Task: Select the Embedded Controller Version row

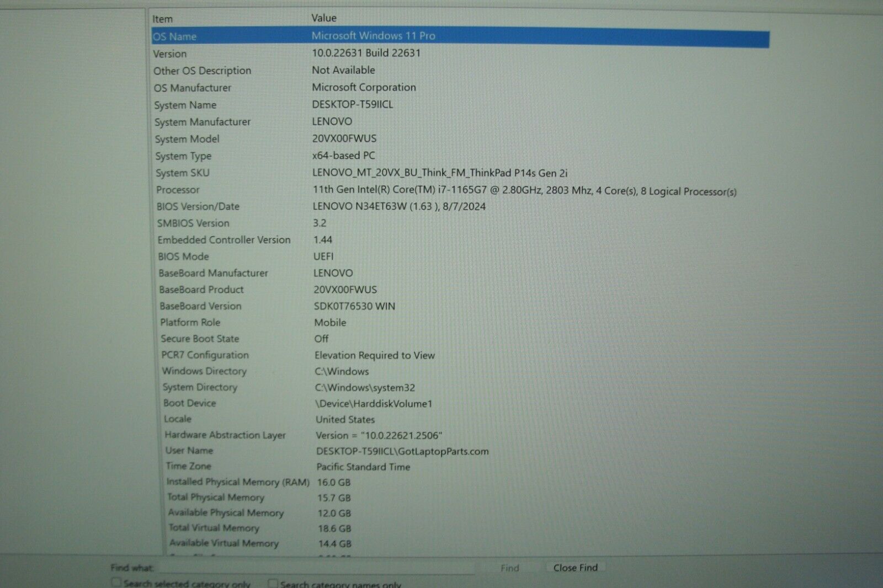Action: (x=460, y=240)
